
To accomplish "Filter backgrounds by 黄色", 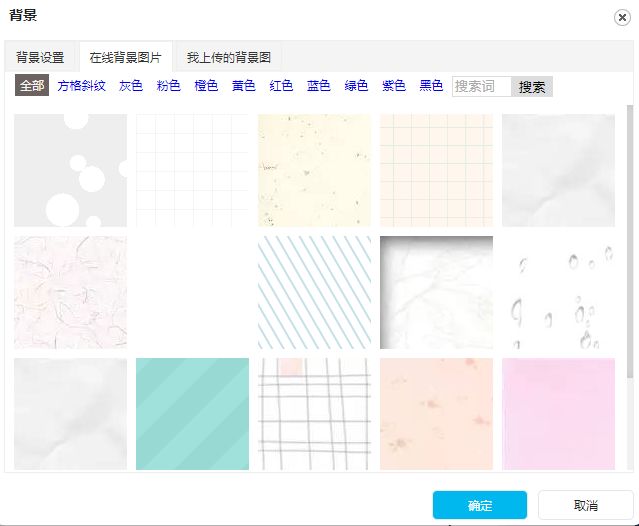I will (243, 86).
